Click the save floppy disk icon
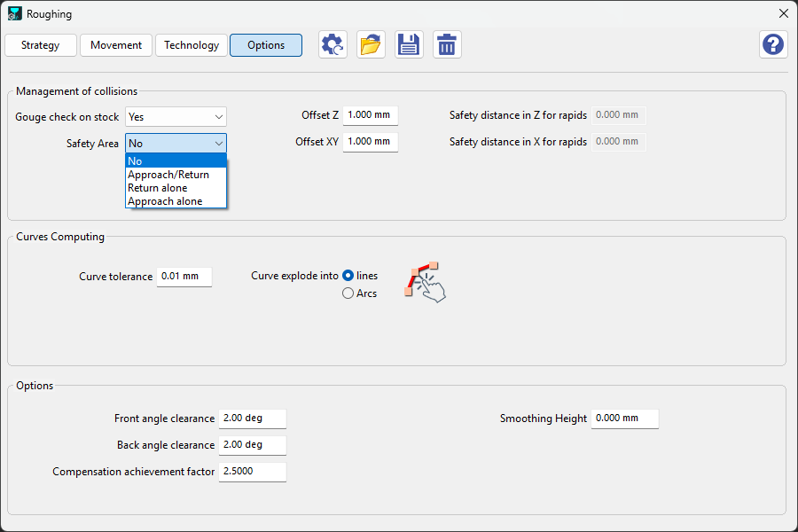 click(x=409, y=44)
